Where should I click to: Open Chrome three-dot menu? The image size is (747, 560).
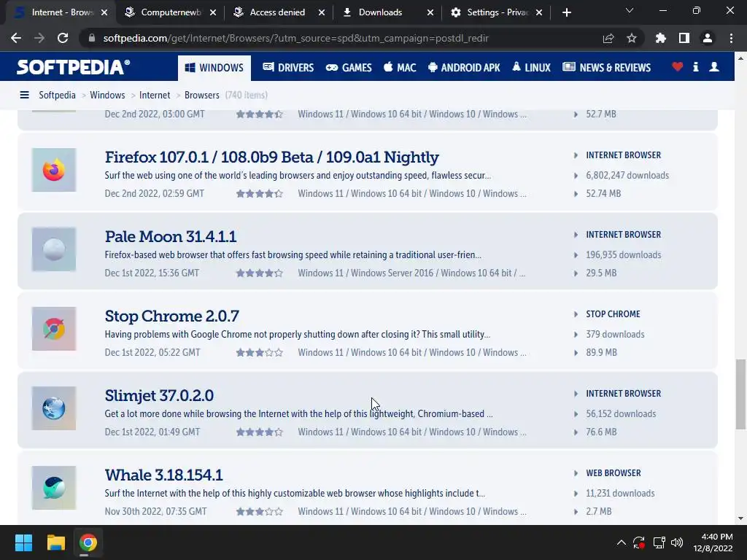tap(731, 38)
